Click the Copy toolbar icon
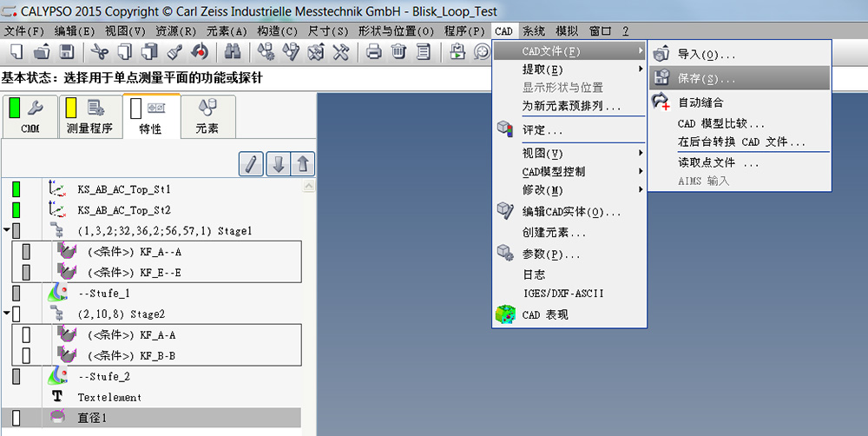 point(125,52)
